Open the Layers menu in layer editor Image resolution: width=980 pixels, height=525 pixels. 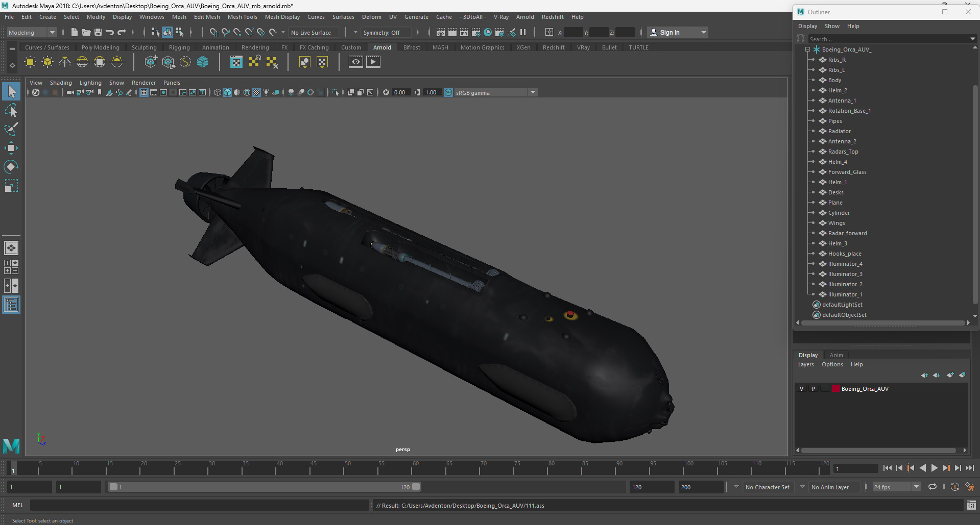point(806,364)
